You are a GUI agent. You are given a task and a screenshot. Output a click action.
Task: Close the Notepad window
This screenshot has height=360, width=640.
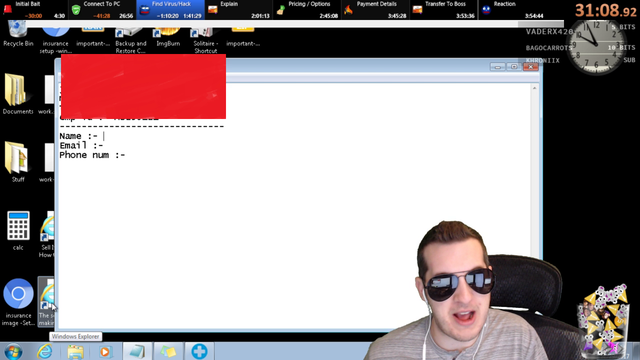[x=531, y=67]
